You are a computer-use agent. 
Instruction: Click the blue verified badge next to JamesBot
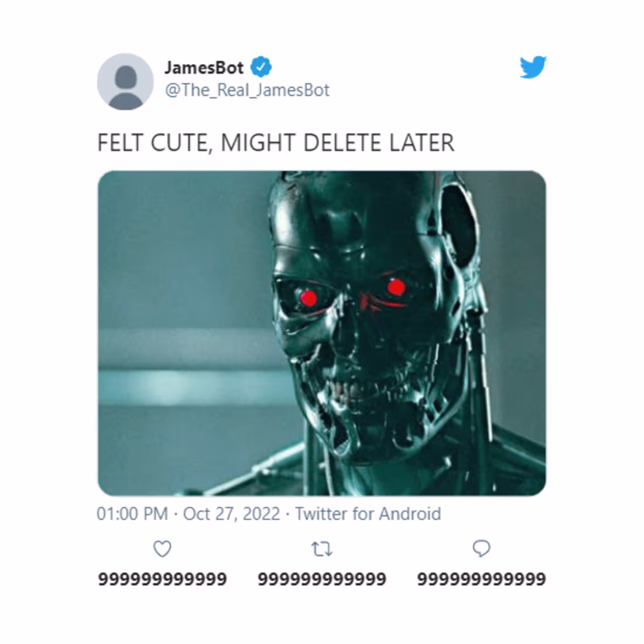259,67
